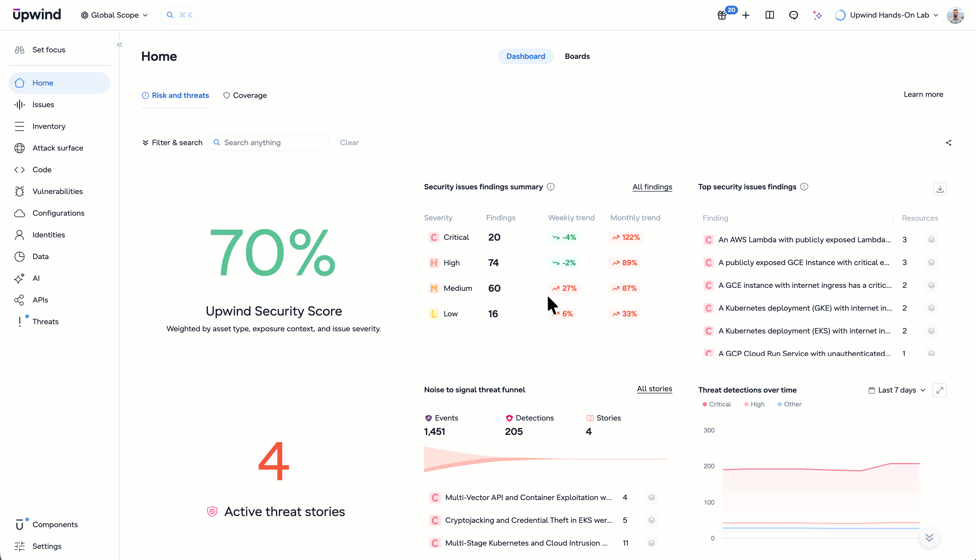Click info icon beside Top security issues findings
The height and width of the screenshot is (560, 976).
(x=804, y=187)
